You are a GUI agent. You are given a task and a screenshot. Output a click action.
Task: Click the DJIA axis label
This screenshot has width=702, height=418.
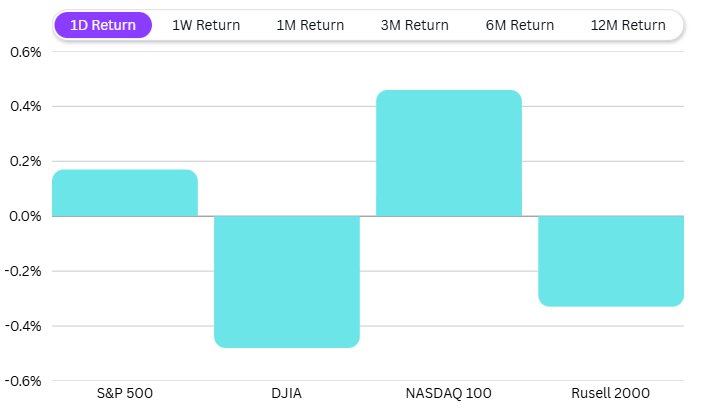coord(287,393)
